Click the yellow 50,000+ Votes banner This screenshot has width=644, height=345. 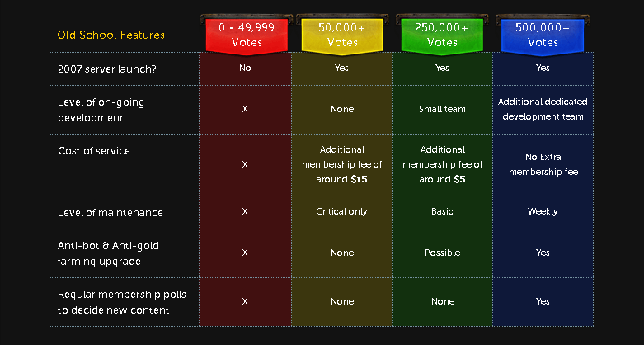point(342,35)
